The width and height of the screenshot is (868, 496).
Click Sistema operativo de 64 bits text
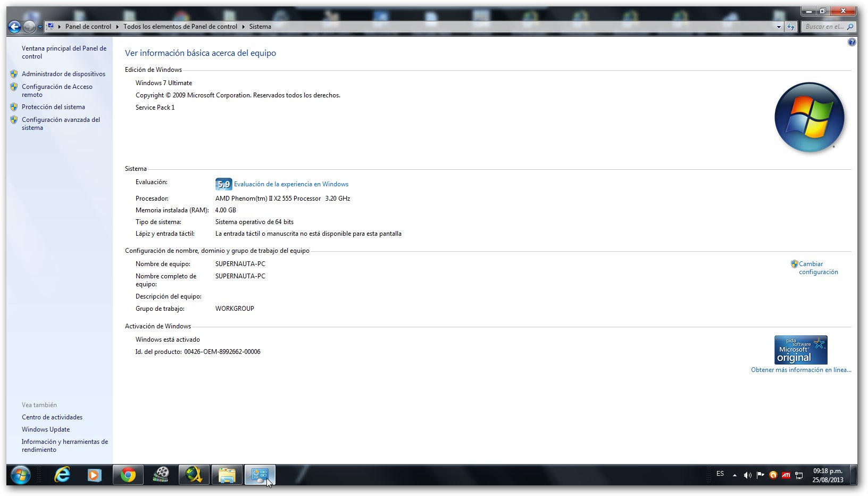[254, 222]
